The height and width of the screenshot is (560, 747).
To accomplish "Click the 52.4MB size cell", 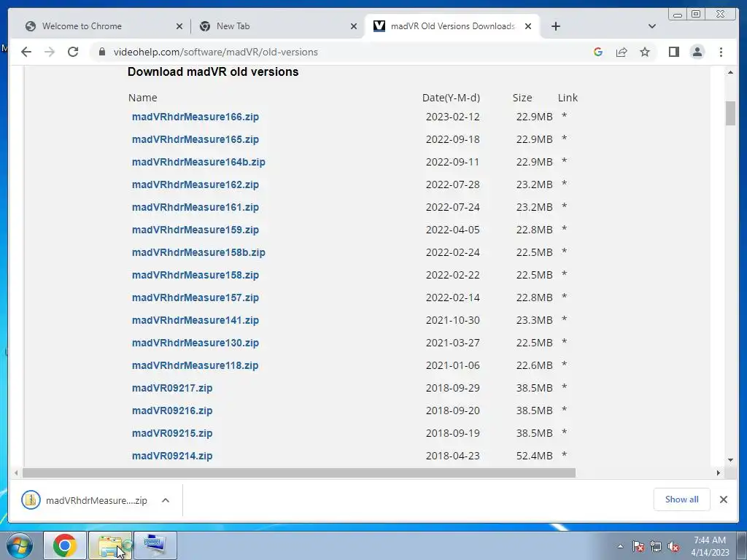I will click(x=534, y=456).
